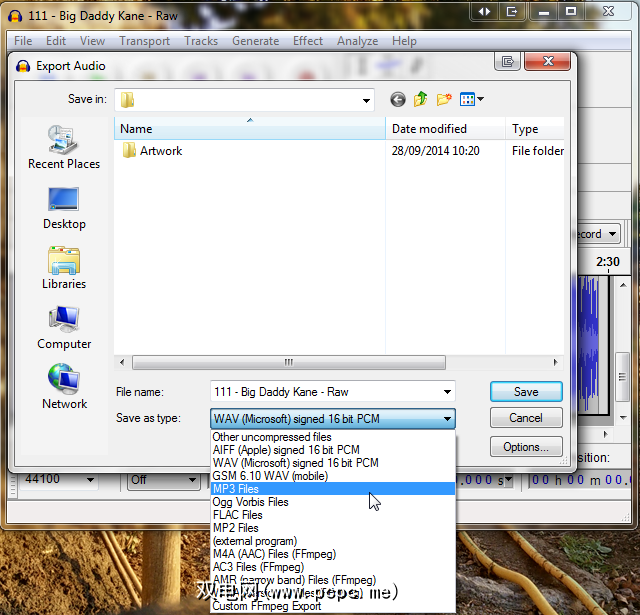Viewport: 640px width, 615px height.
Task: Click the Artwork row's File folder type text
Action: [538, 151]
